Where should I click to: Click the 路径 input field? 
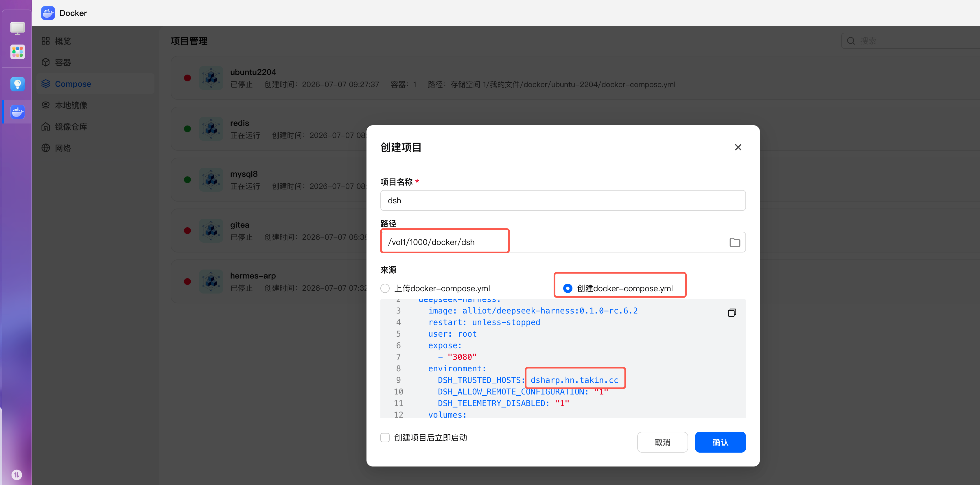[x=563, y=242]
